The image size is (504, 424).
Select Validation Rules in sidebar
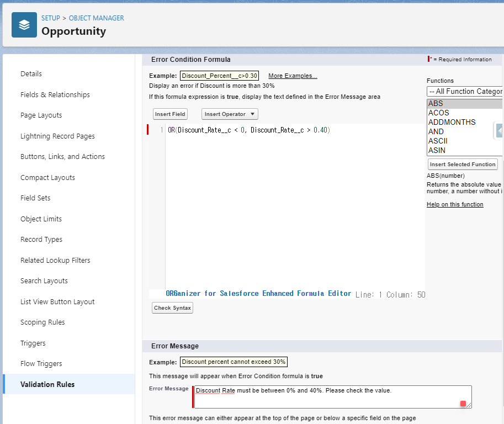69,384
